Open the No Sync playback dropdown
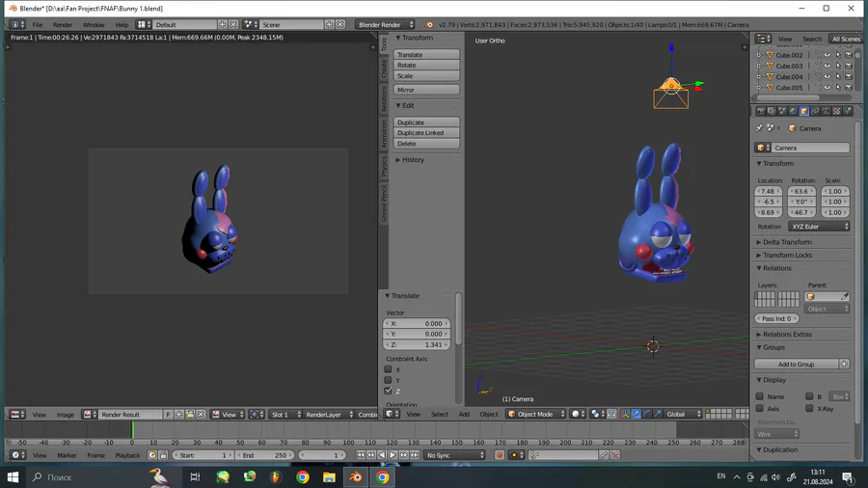The width and height of the screenshot is (868, 488). (454, 455)
